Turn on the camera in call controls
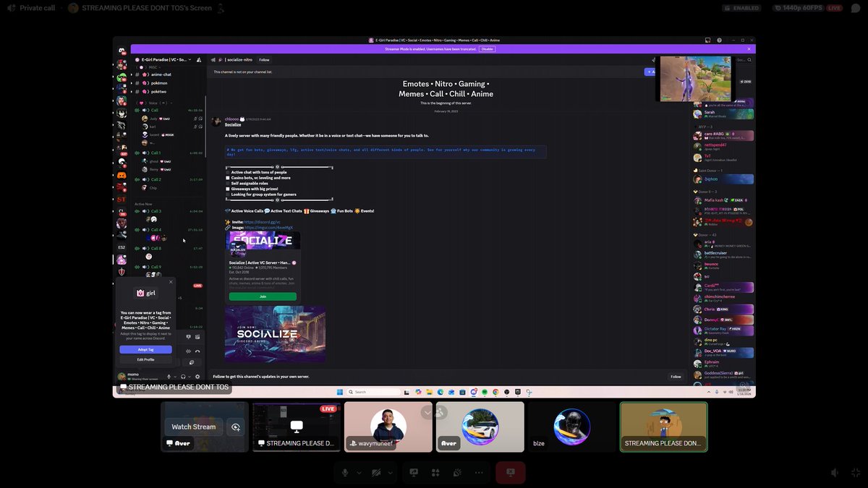The width and height of the screenshot is (868, 488). [375, 472]
